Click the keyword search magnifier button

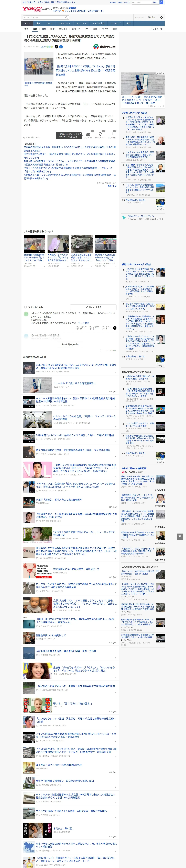(x=66, y=18)
